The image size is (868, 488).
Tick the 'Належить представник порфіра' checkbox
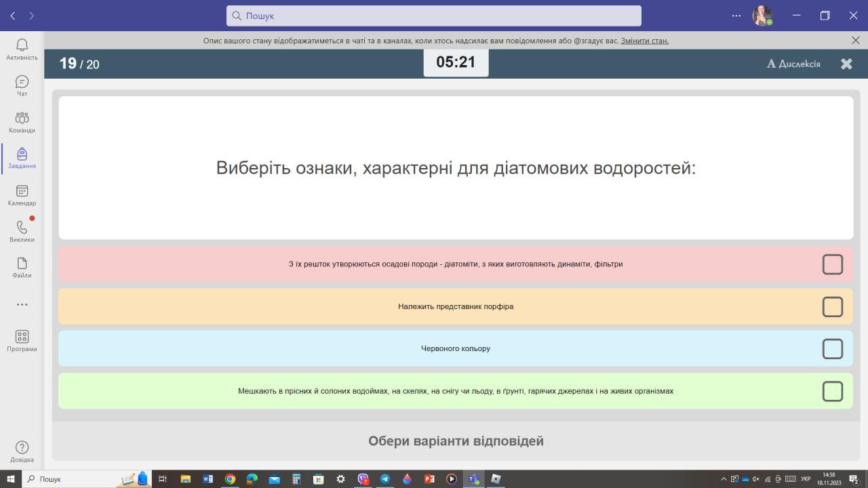coord(833,306)
